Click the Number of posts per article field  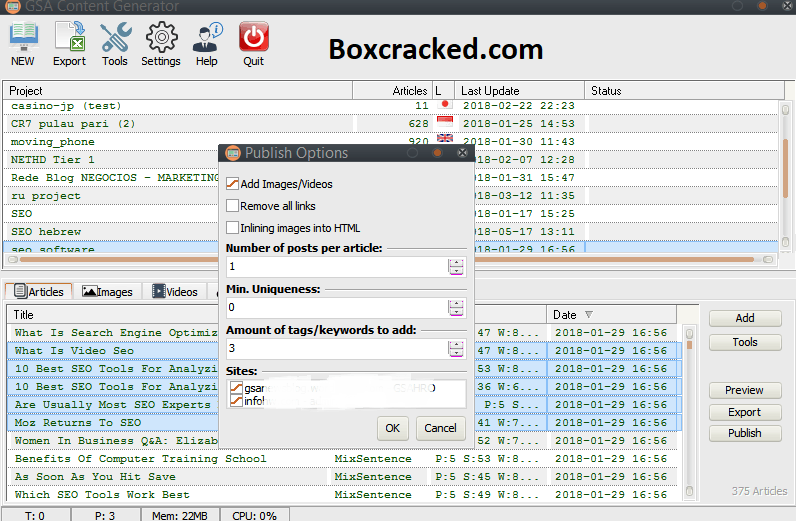[337, 267]
